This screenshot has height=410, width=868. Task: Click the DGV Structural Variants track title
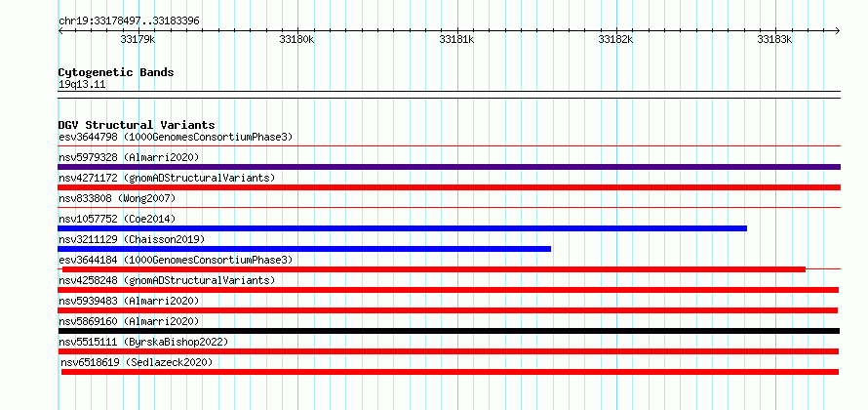(137, 125)
